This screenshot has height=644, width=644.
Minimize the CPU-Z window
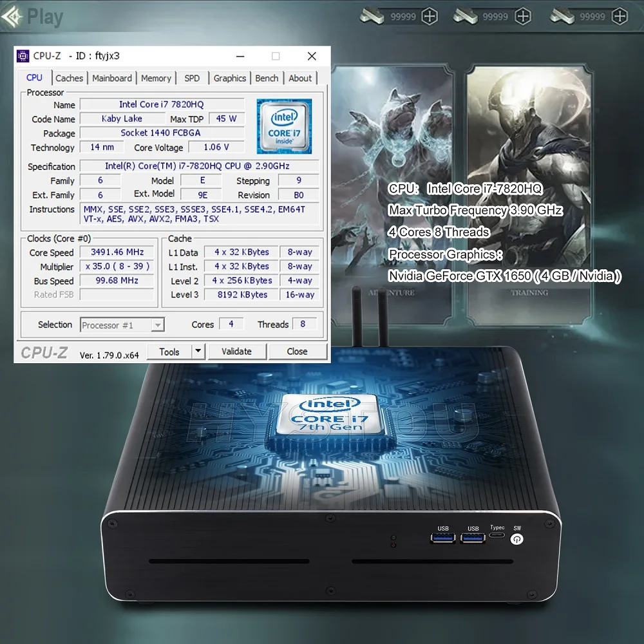tap(240, 56)
